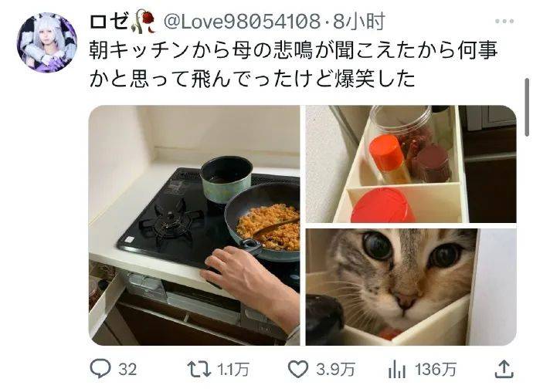Open the view analytics bar-chart icon

tap(397, 370)
